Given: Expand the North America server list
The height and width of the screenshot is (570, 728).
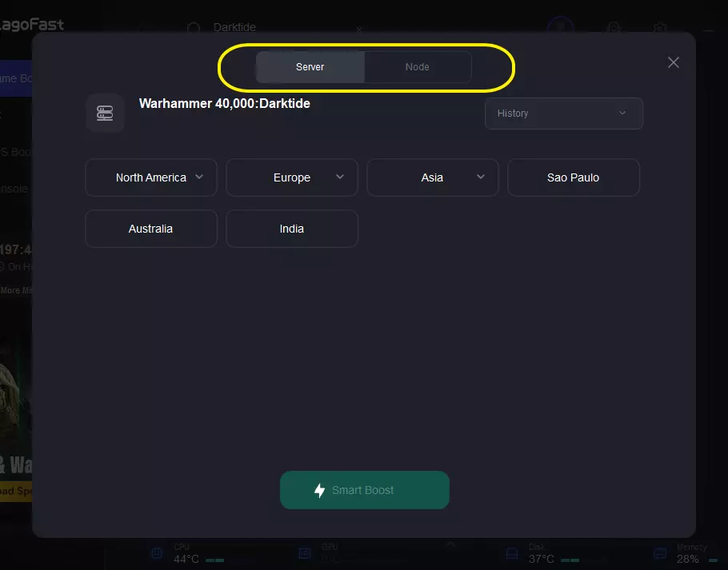Looking at the screenshot, I should pyautogui.click(x=150, y=177).
